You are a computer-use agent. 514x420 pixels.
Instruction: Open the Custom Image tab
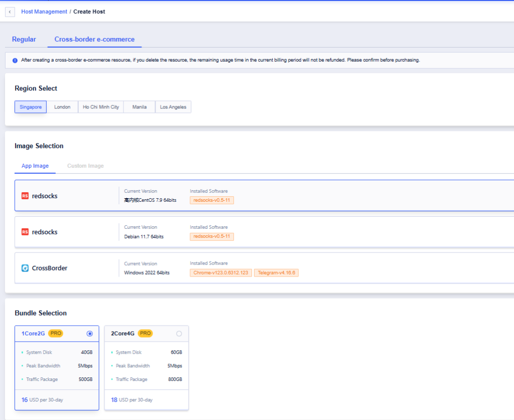point(85,166)
